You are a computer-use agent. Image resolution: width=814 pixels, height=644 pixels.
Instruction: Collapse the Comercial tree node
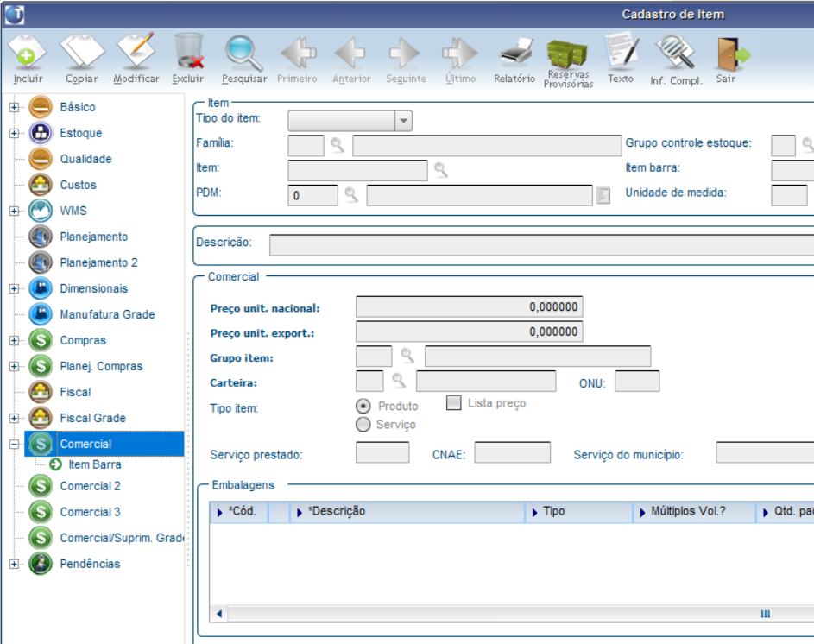point(14,444)
